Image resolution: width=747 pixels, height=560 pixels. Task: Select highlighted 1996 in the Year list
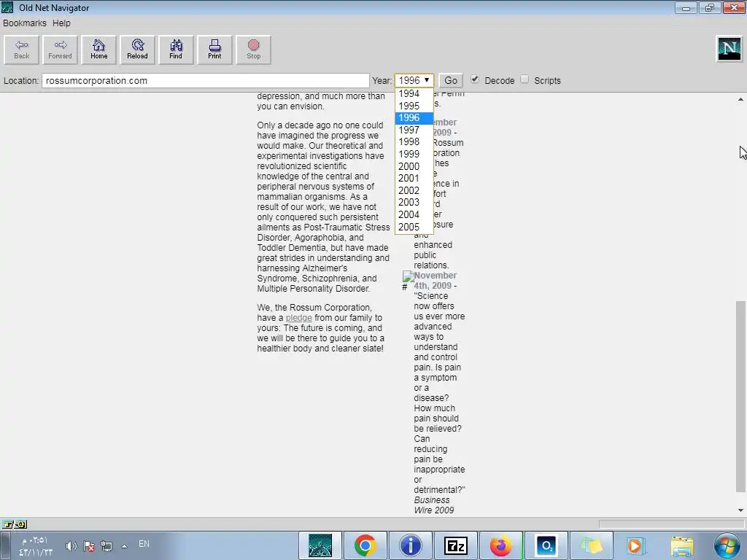click(414, 117)
